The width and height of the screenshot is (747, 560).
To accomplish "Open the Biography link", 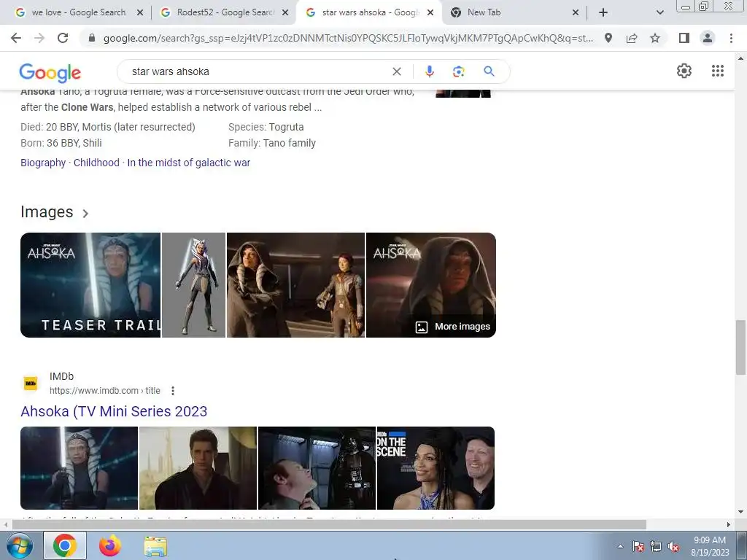I will coord(43,163).
